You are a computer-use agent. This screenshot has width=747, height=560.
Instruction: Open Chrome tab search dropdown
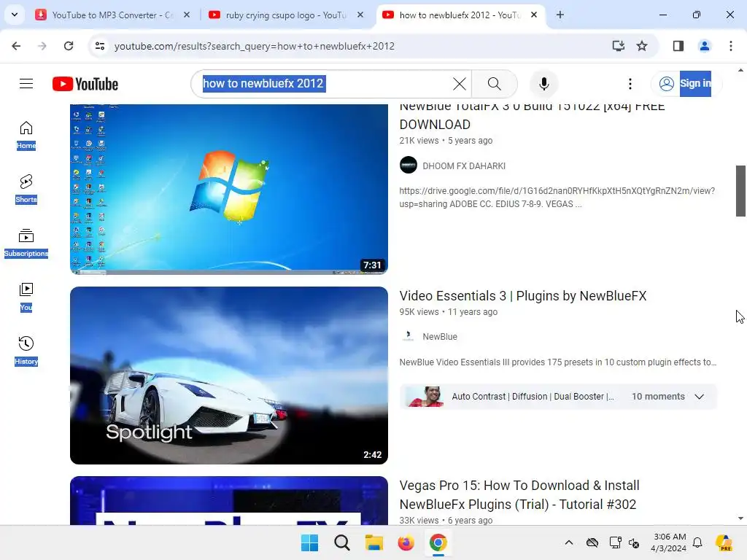pyautogui.click(x=15, y=15)
